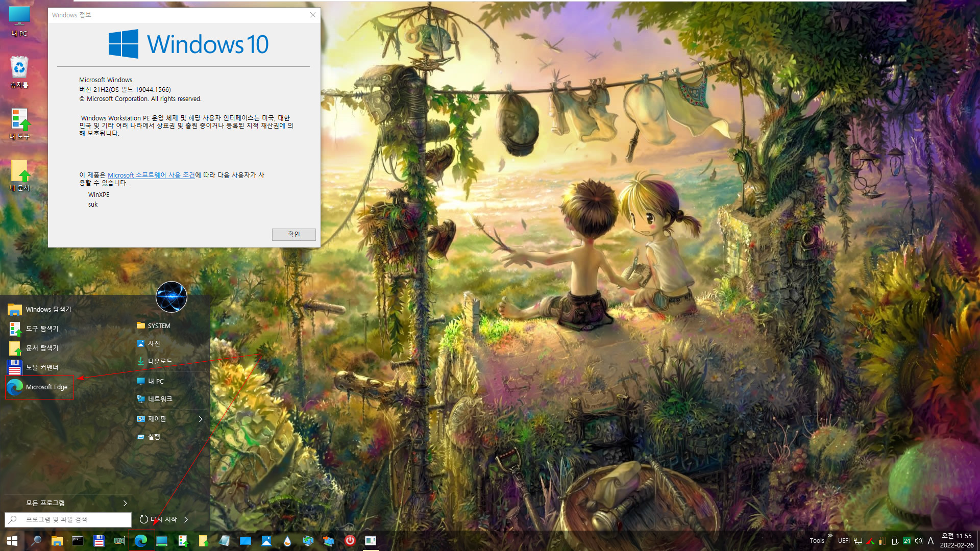Image resolution: width=980 pixels, height=551 pixels.
Task: Click the UEFI label in the tray
Action: tap(844, 541)
